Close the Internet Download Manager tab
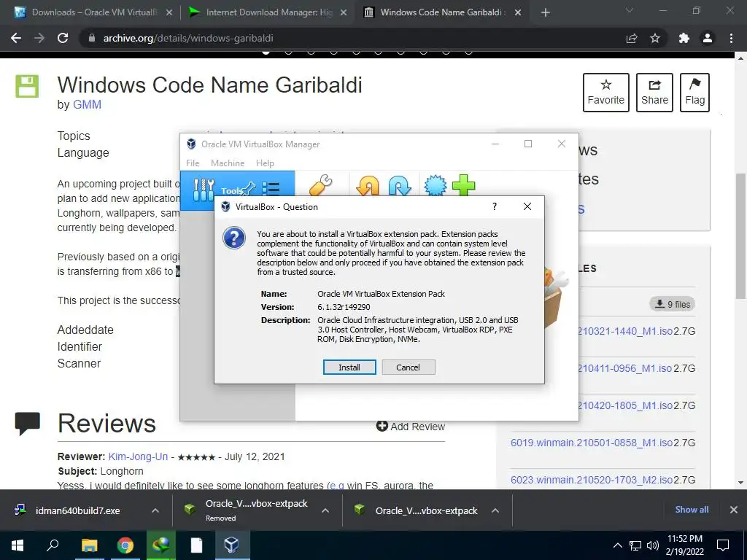Screen dimensions: 747x560 click(x=343, y=13)
